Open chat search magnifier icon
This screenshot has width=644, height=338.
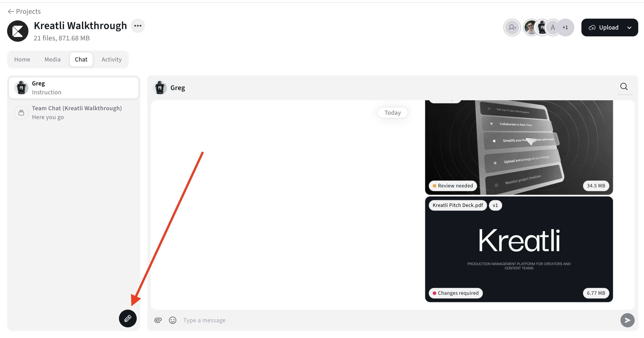[624, 86]
